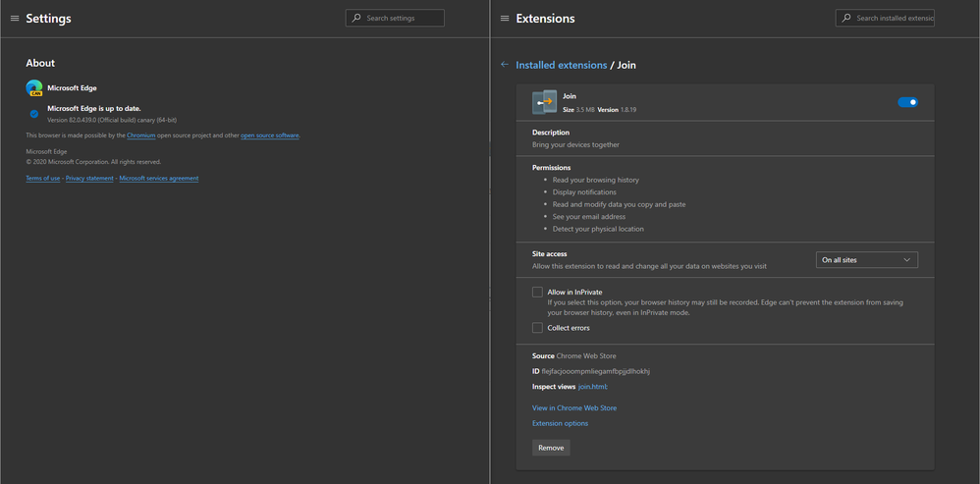
Task: Go to Installed extensions breadcrumb
Action: [562, 65]
